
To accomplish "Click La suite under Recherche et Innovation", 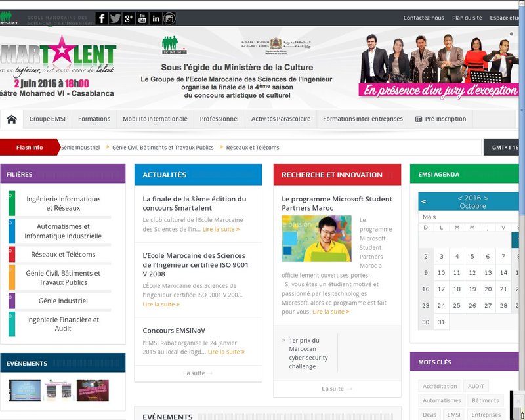I will pyautogui.click(x=337, y=389).
